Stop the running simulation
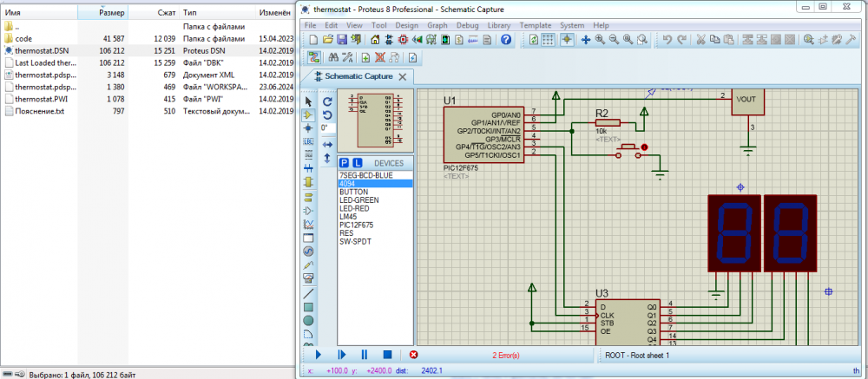 click(x=387, y=355)
